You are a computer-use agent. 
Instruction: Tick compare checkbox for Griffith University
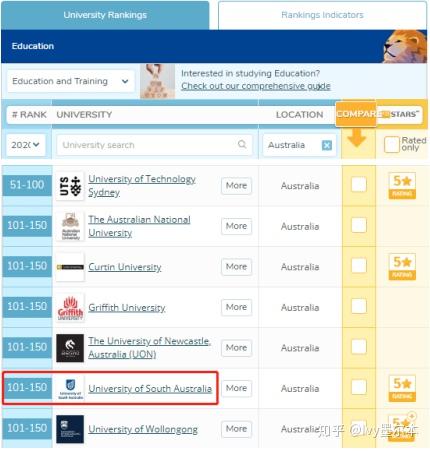359,306
